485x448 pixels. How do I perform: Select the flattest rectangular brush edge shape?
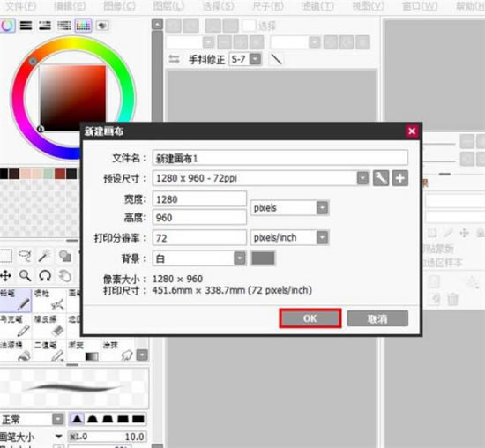138,419
